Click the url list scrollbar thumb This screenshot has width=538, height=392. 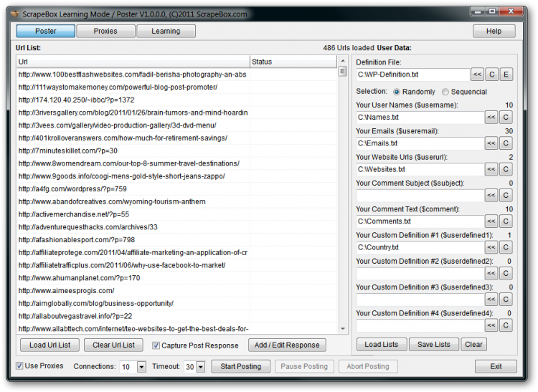click(342, 71)
